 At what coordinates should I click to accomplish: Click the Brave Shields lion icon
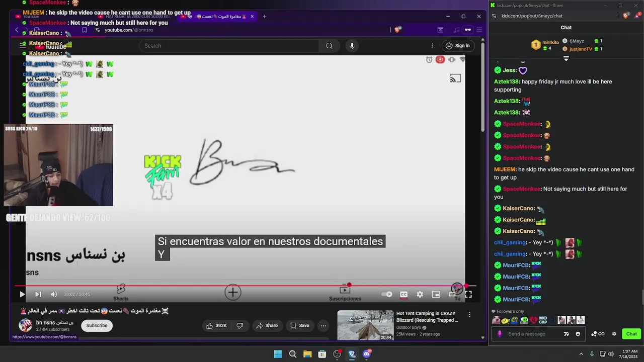click(397, 30)
